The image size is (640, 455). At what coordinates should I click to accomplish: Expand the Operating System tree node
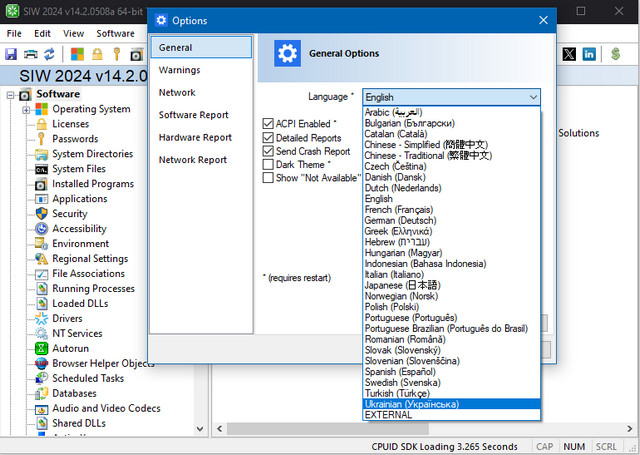[27, 110]
